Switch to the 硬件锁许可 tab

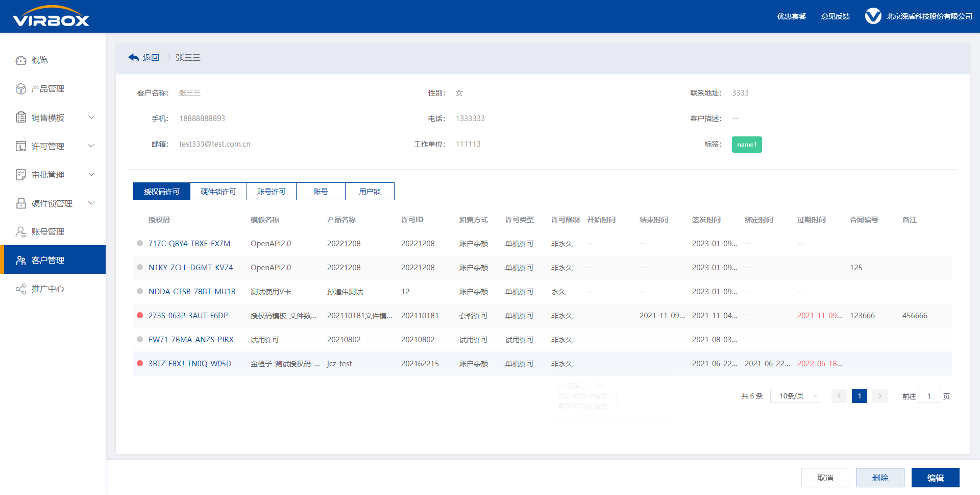click(x=218, y=192)
